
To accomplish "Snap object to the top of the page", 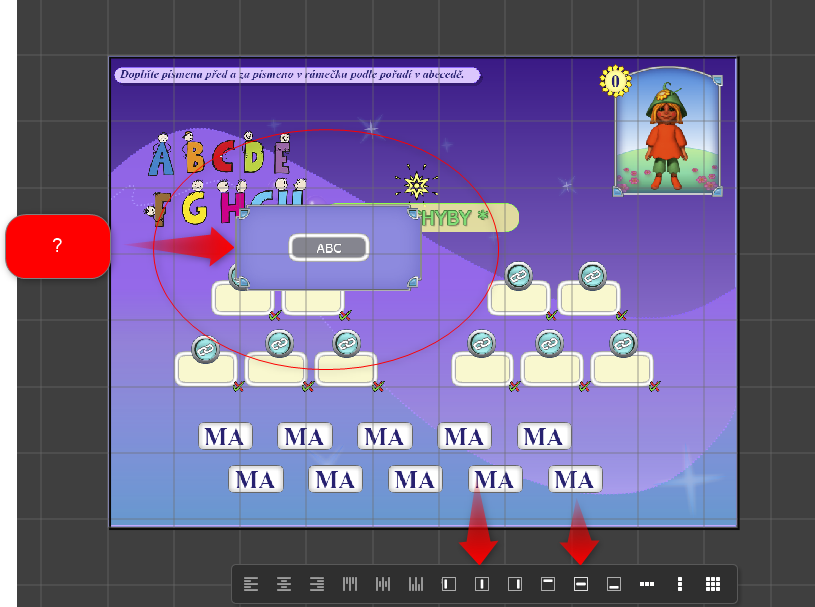I will tap(548, 584).
